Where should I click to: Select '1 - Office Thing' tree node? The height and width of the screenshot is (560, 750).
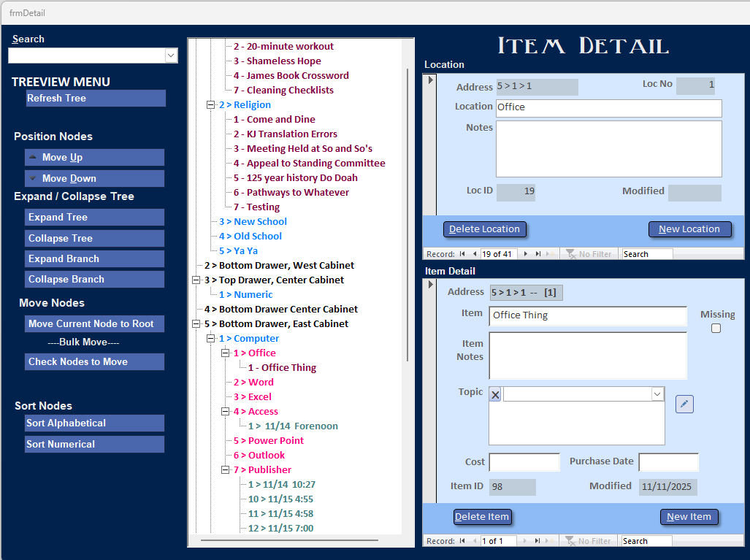(282, 368)
